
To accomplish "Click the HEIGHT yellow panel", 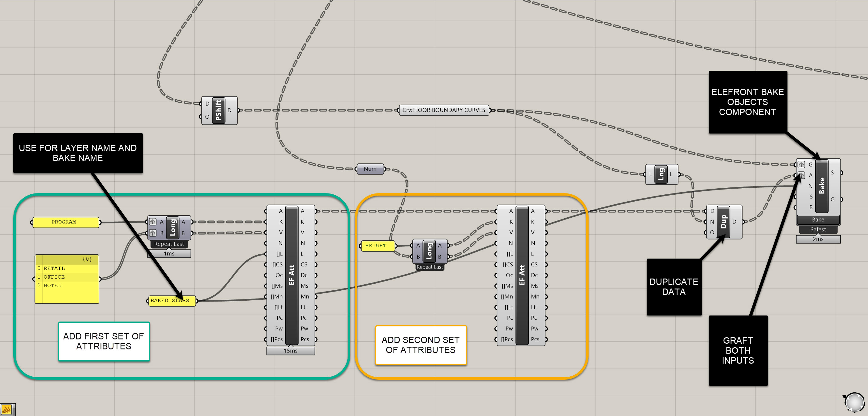I will [x=378, y=246].
